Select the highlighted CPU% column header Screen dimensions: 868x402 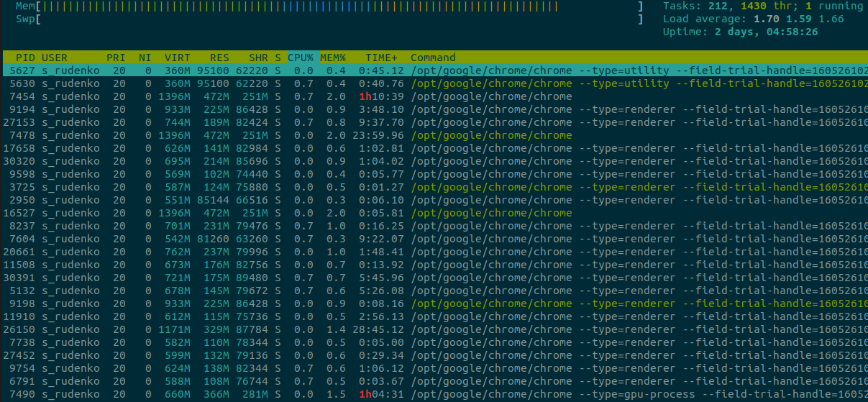pyautogui.click(x=301, y=58)
